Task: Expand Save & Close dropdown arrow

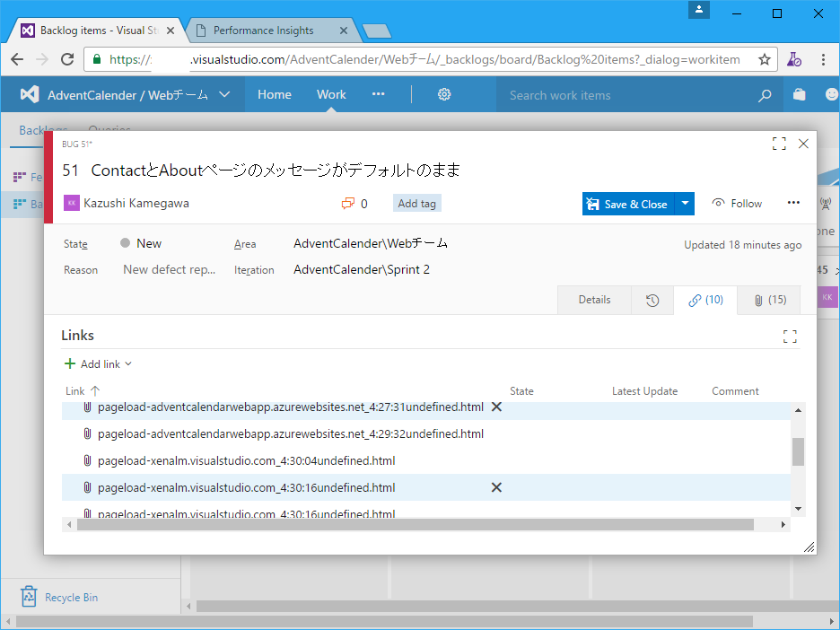Action: [x=685, y=204]
